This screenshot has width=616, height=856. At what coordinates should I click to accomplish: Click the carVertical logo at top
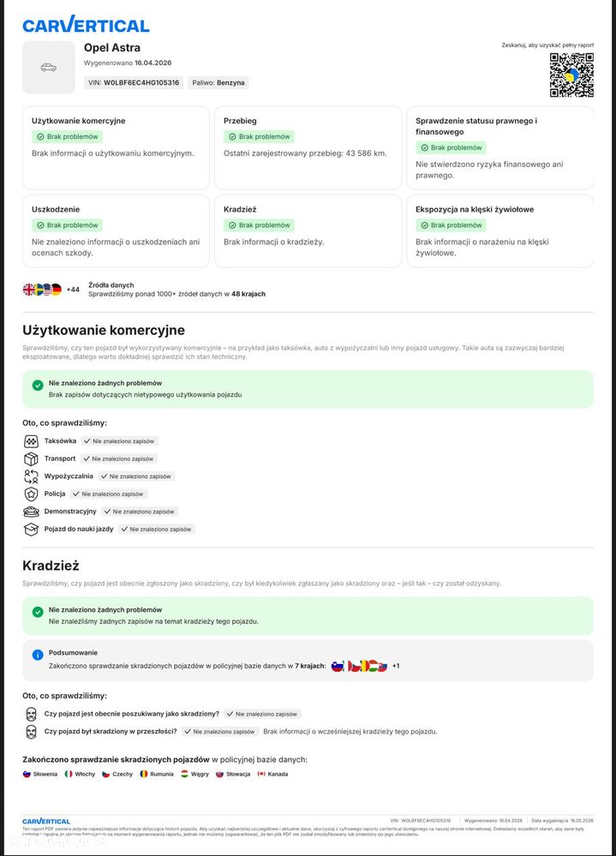pyautogui.click(x=86, y=25)
